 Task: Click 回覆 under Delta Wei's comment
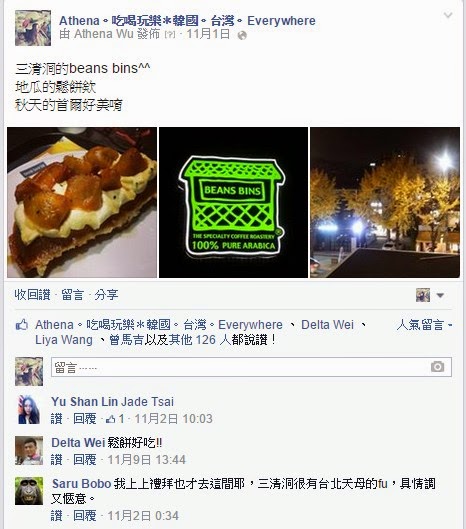pos(85,460)
